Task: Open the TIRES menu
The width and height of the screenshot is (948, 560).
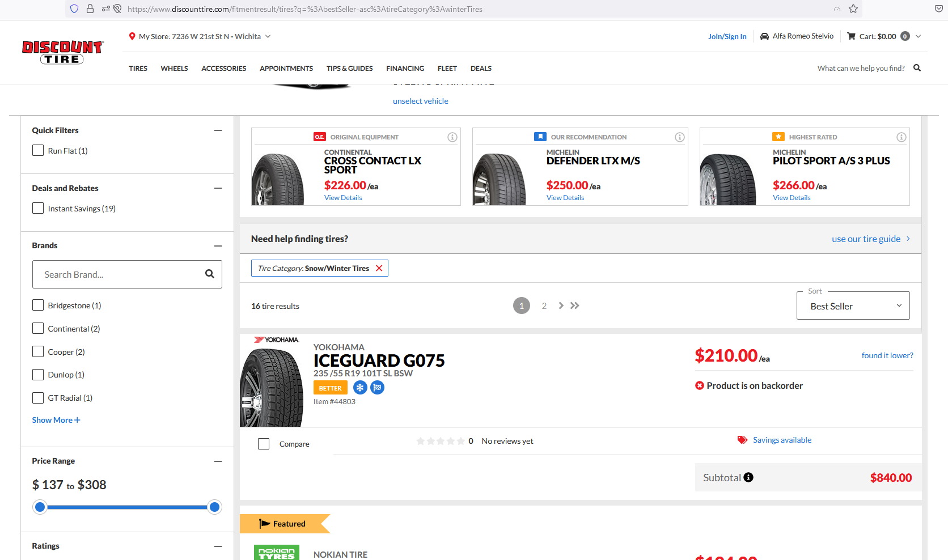Action: (138, 68)
